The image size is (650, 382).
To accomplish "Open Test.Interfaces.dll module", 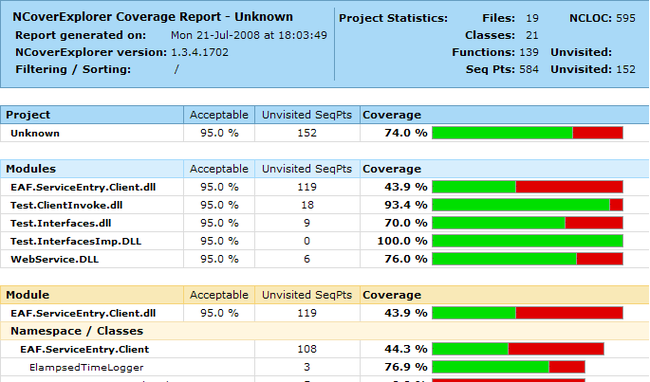I will click(x=61, y=223).
